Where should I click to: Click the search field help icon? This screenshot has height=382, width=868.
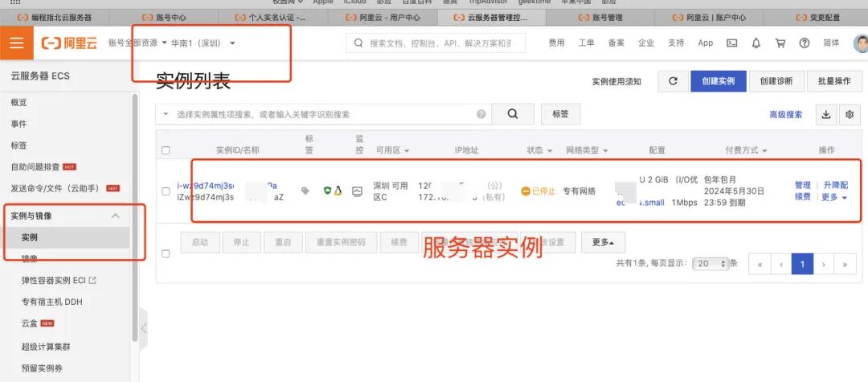pos(481,114)
